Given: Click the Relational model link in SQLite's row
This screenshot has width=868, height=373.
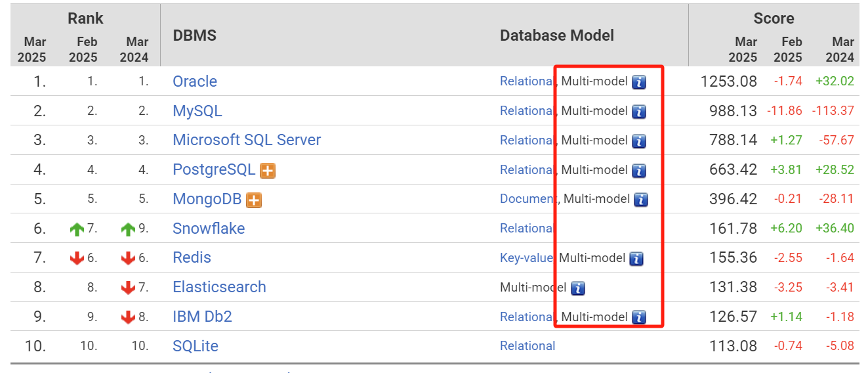Looking at the screenshot, I should (527, 346).
